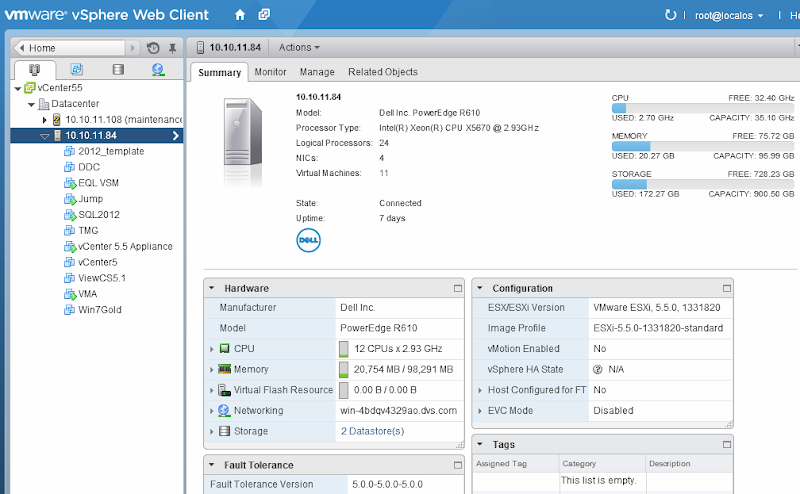Select the VMs and Templates navigator icon
Viewport: 800px width, 494px height.
tap(76, 69)
